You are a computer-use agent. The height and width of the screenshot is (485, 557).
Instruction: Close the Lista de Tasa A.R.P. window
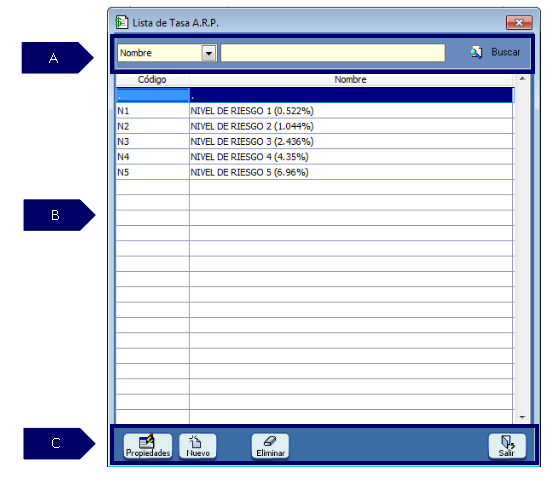519,23
